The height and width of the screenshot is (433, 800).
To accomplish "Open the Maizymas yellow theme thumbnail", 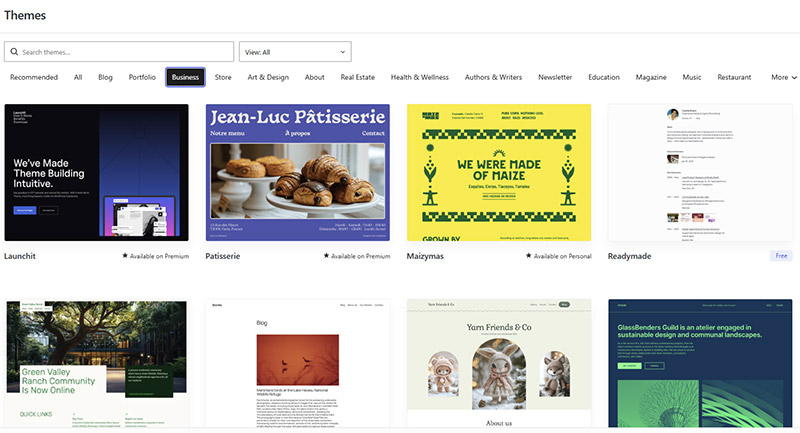I will click(x=499, y=172).
